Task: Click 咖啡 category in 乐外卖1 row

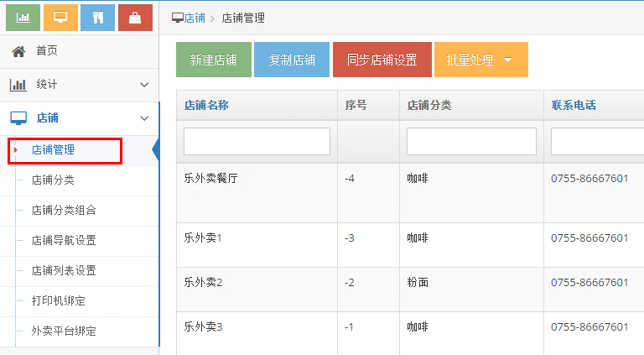Action: coord(418,238)
